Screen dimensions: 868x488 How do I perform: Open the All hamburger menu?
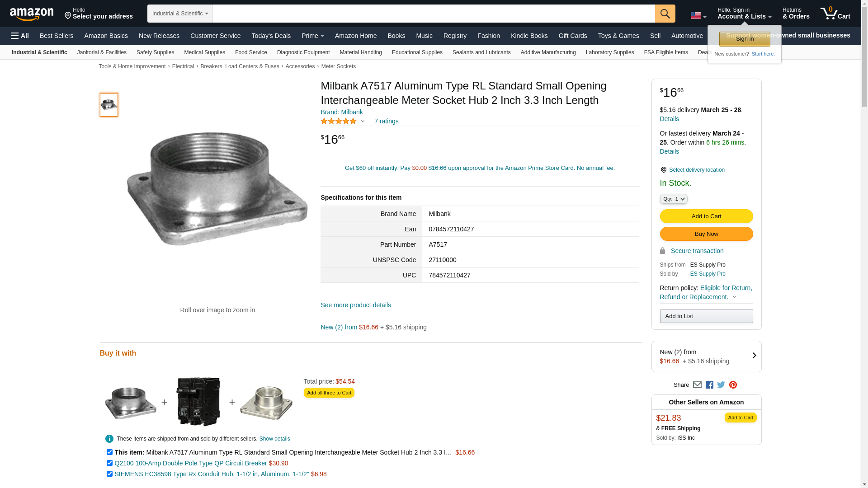[20, 36]
